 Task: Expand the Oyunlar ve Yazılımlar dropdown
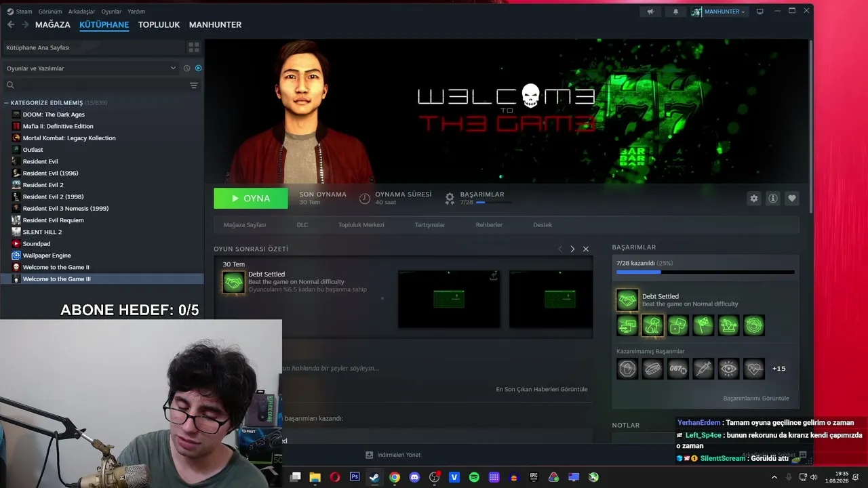pos(91,68)
